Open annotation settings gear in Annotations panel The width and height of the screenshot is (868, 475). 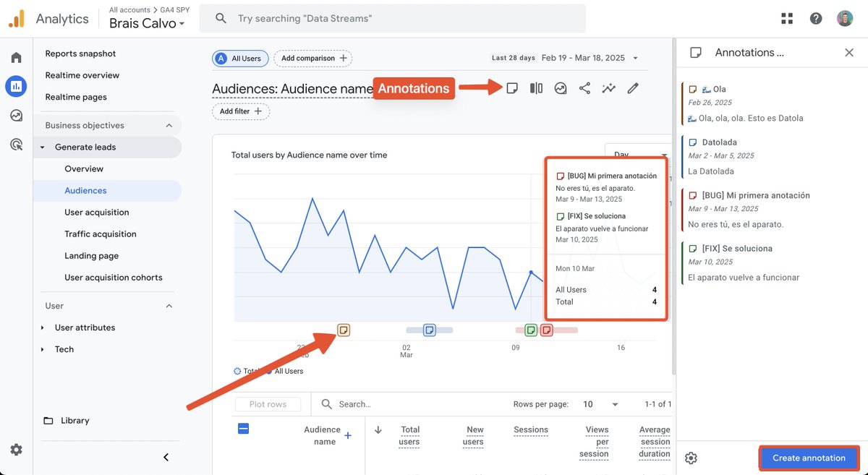691,458
